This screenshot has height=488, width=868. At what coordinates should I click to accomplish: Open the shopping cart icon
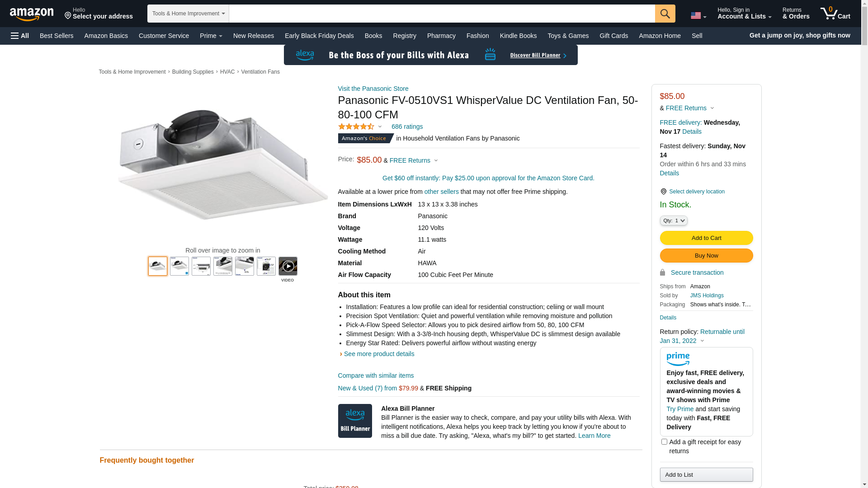point(835,14)
